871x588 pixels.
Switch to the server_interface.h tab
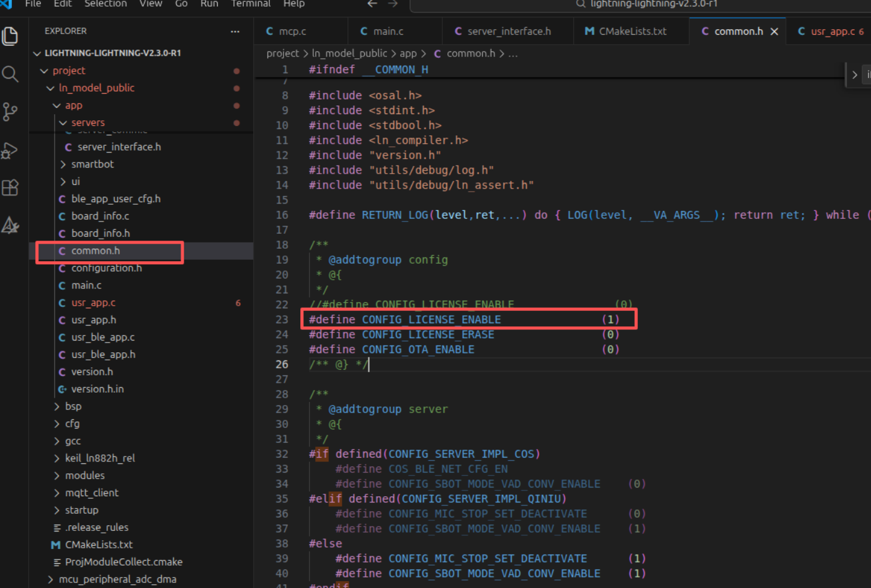coord(507,31)
